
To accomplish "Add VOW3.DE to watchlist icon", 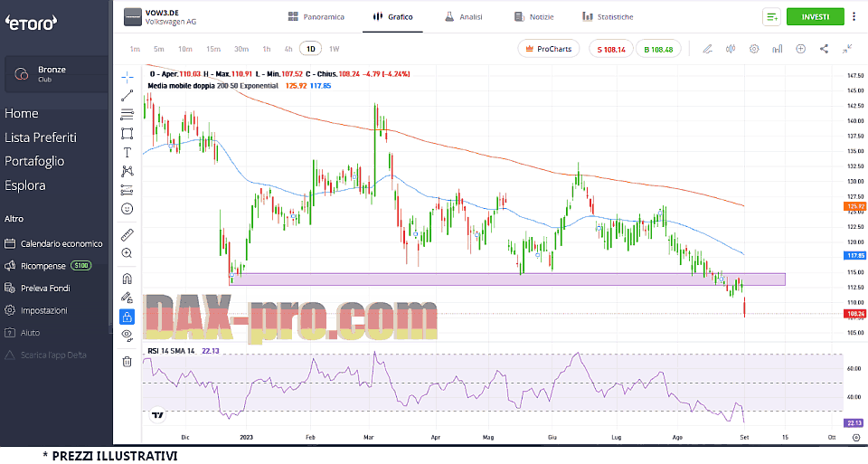I will point(771,16).
